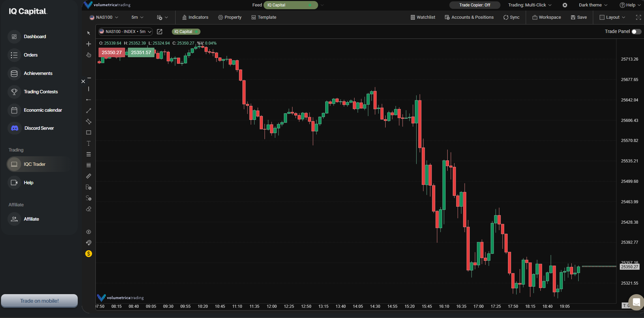The image size is (644, 318).
Task: Activate the hand pan tool
Action: pos(88,55)
